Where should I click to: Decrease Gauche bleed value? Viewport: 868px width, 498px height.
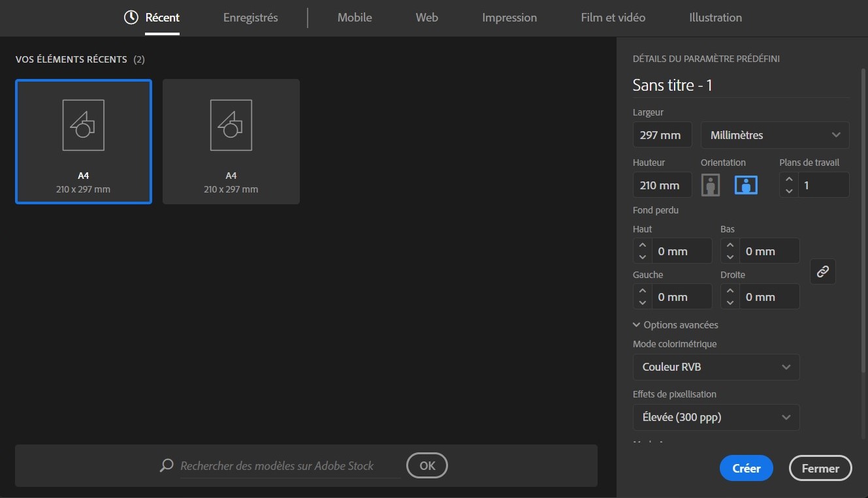(643, 303)
